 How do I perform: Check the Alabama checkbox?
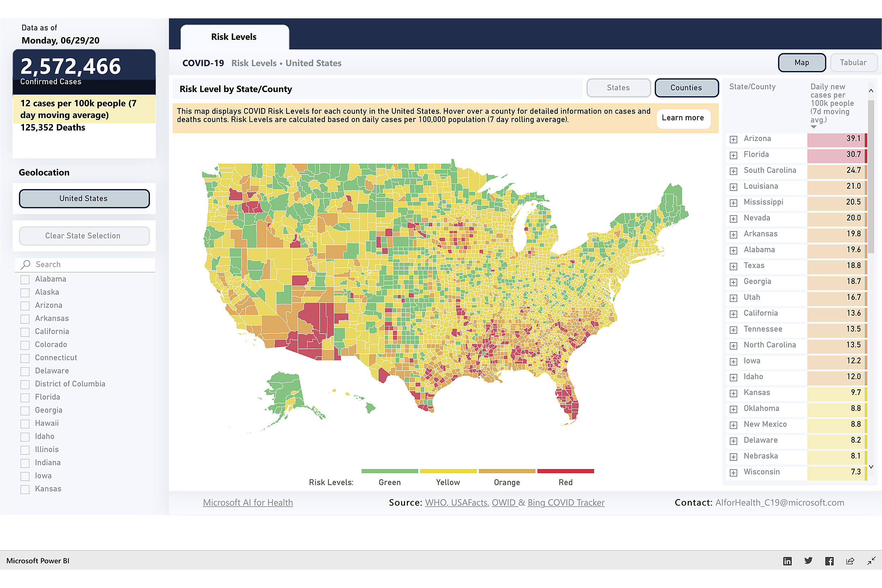pos(25,279)
